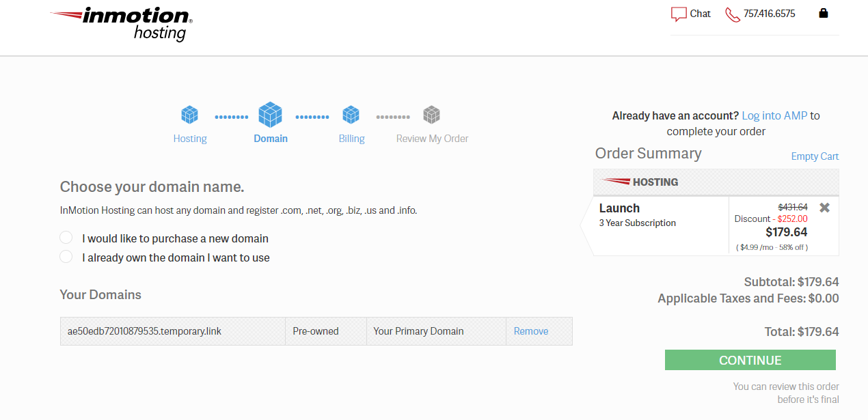Click the black padlock secure icon
868x420 pixels.
click(824, 13)
